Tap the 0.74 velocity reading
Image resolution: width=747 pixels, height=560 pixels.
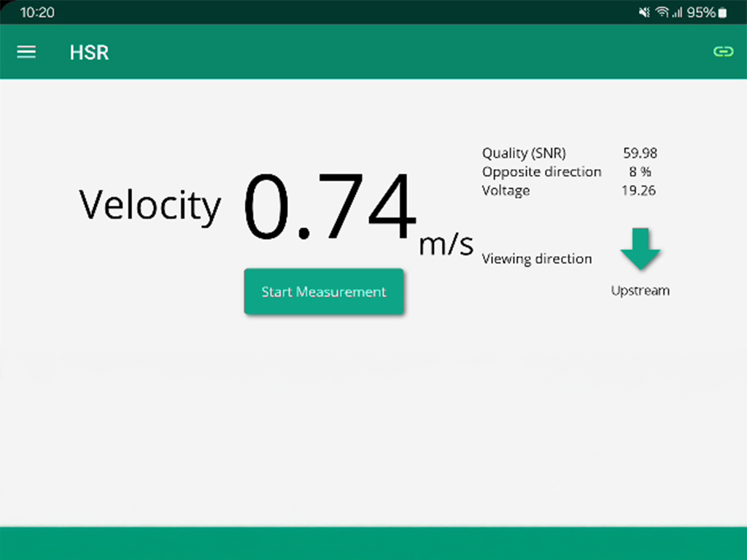pos(330,207)
